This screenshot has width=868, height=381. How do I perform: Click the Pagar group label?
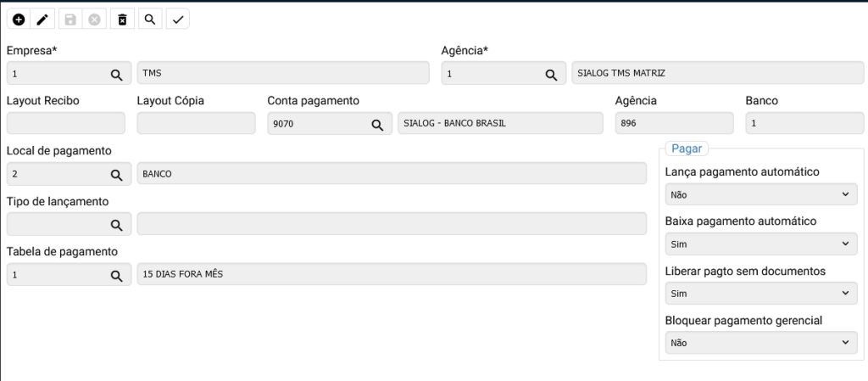686,148
